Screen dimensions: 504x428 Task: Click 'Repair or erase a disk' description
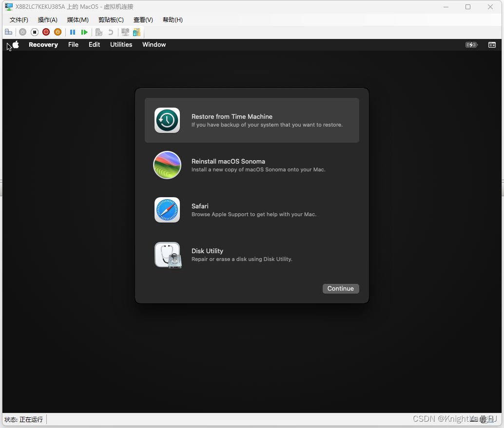[x=242, y=259]
